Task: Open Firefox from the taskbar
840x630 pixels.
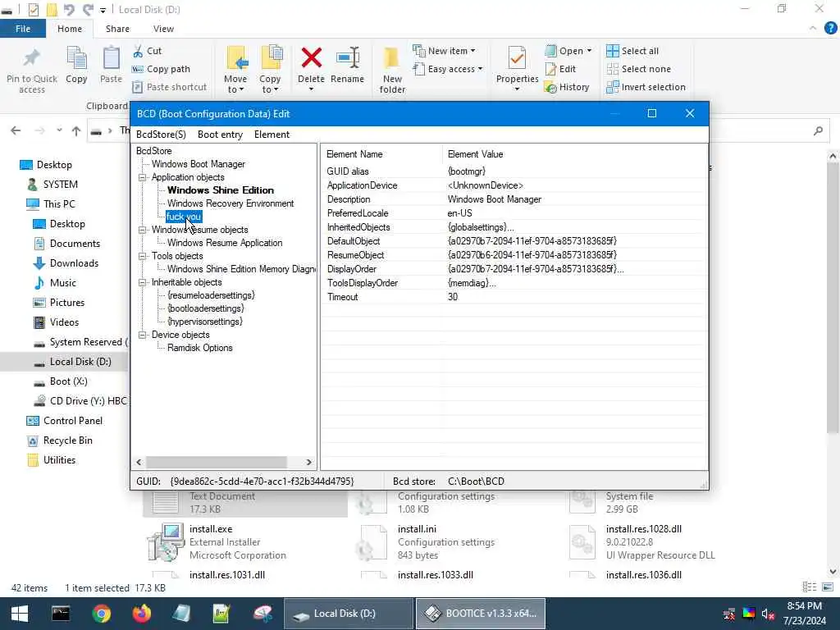Action: click(141, 614)
